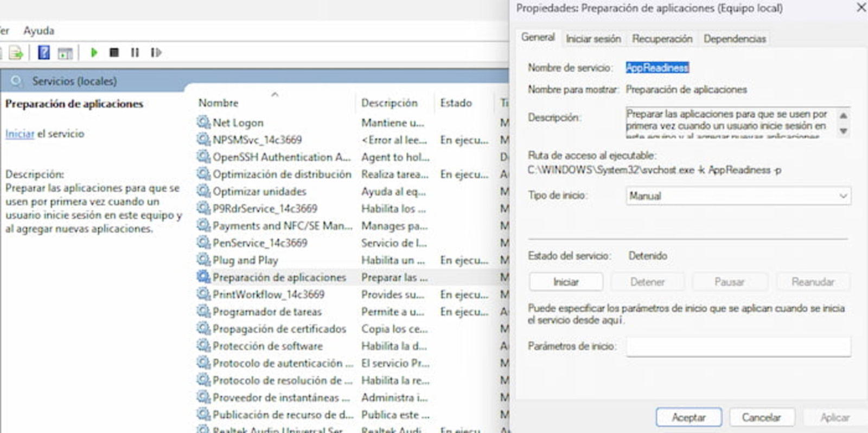Click the Cancelar button
Image resolution: width=868 pixels, height=433 pixels.
click(x=761, y=417)
